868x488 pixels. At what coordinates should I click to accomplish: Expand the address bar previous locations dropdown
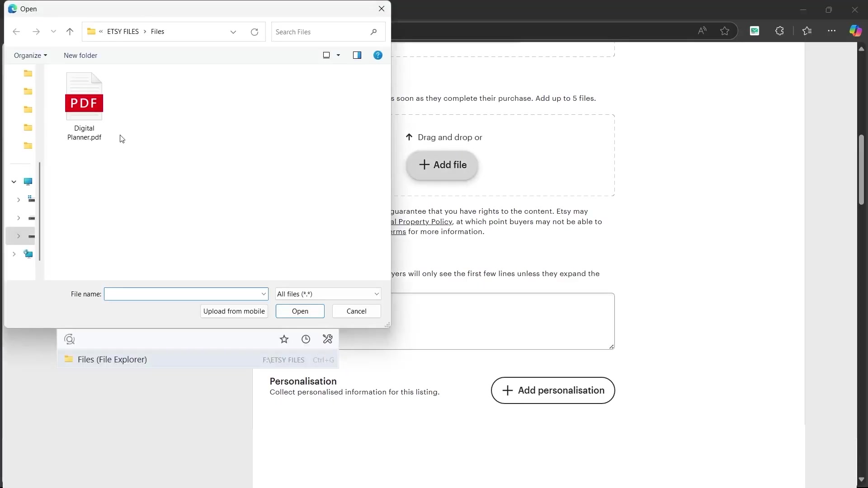click(x=233, y=32)
